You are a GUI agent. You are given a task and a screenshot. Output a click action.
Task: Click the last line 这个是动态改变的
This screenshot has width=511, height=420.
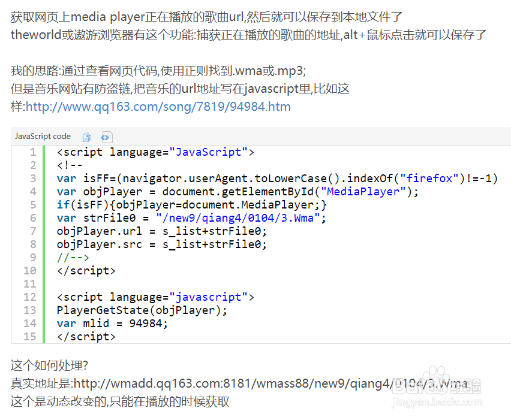tap(119, 401)
